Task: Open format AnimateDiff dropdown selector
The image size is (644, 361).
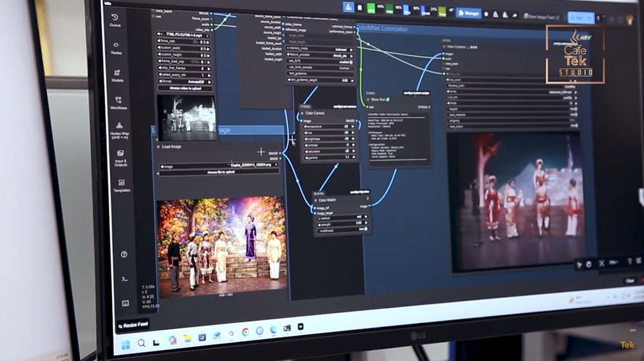Action: tap(185, 81)
